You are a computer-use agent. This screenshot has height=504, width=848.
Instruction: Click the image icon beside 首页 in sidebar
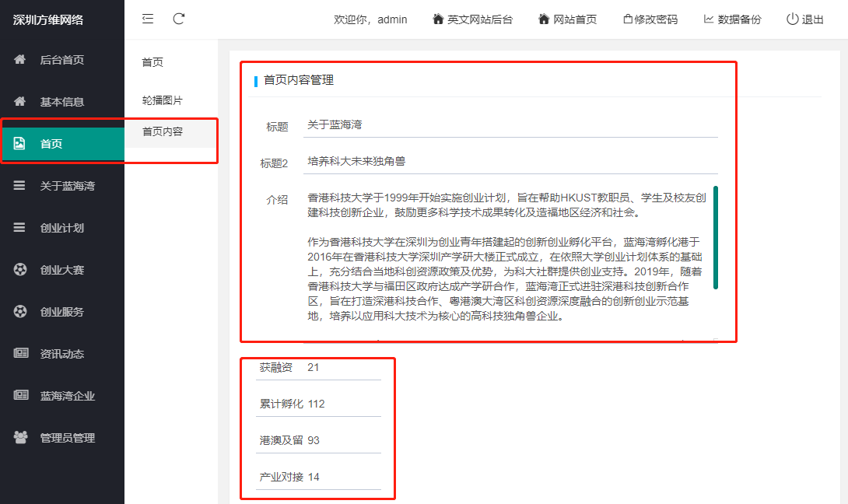pos(19,143)
